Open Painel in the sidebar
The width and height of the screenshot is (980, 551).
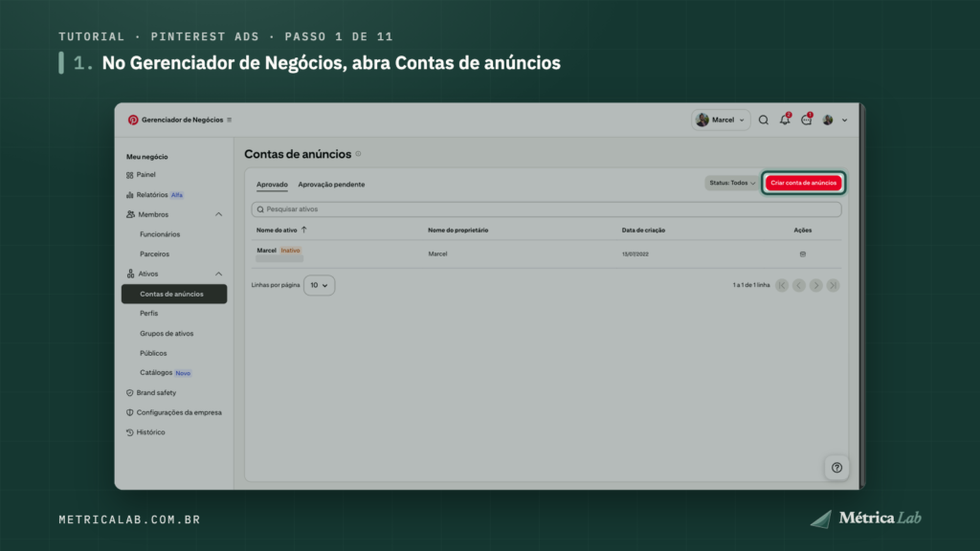[x=145, y=175]
